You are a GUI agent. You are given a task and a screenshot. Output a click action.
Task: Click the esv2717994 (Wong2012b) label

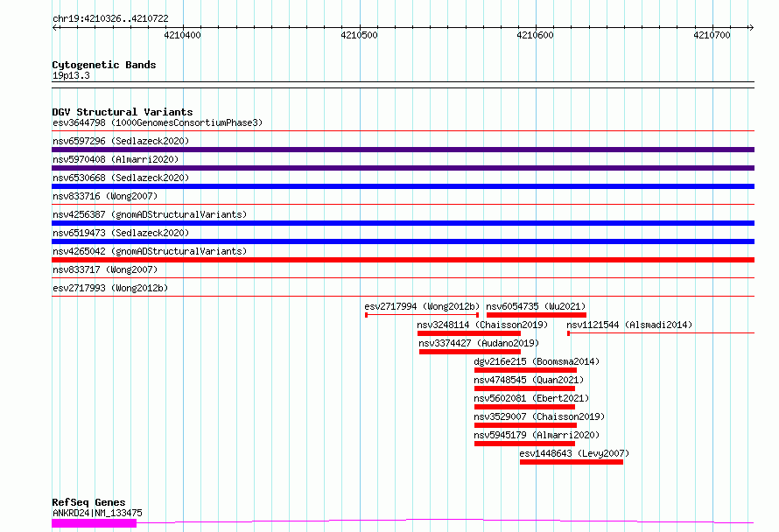[422, 306]
